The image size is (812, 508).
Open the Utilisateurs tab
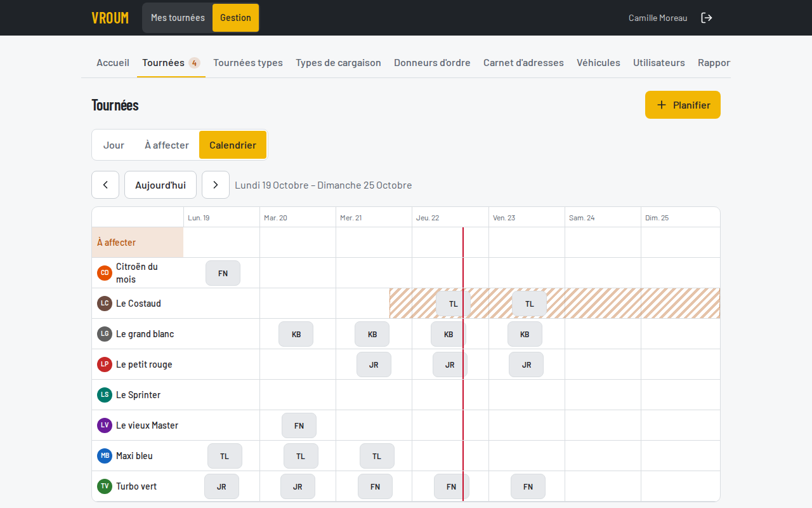pyautogui.click(x=659, y=63)
